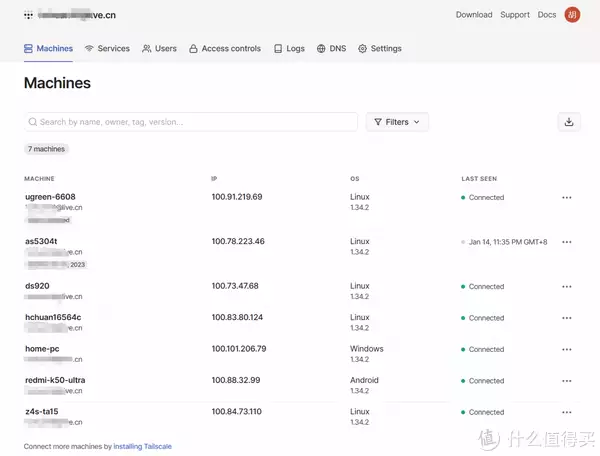The height and width of the screenshot is (456, 600).
Task: Select the Jan 14, 11:35 PM last seen text
Action: (x=508, y=242)
